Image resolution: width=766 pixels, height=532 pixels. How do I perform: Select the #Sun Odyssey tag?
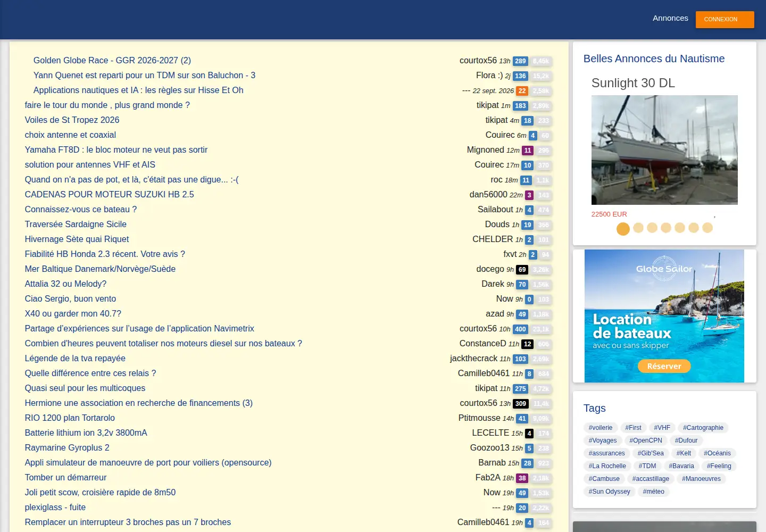(x=610, y=492)
